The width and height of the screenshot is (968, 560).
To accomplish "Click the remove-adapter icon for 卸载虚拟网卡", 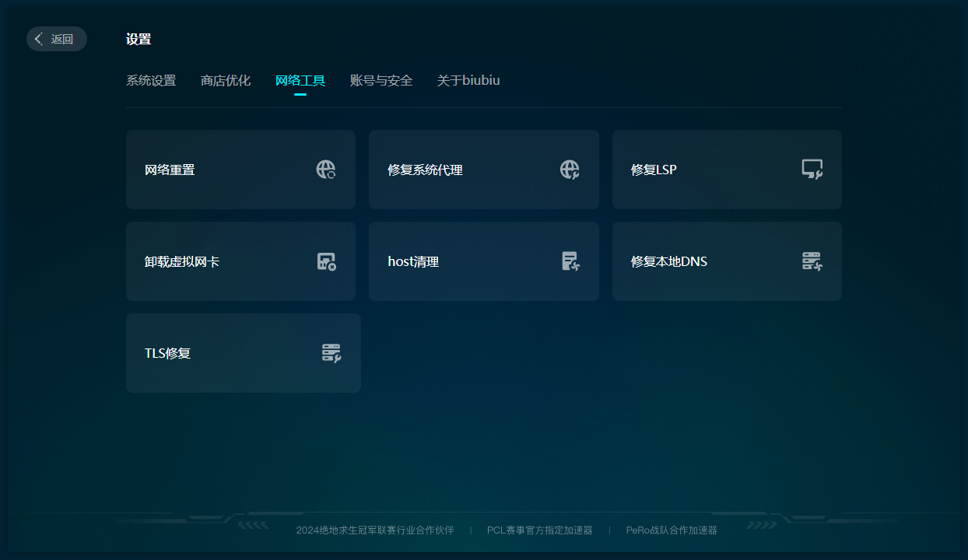I will pyautogui.click(x=326, y=261).
